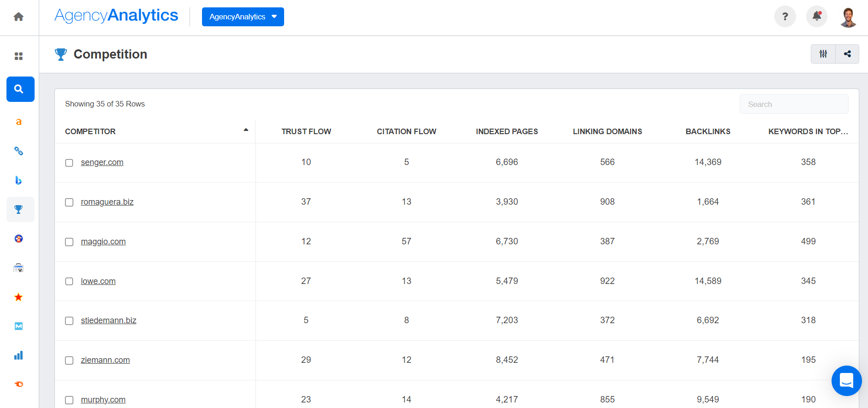Tick the checkbox next to senger.com

click(69, 163)
